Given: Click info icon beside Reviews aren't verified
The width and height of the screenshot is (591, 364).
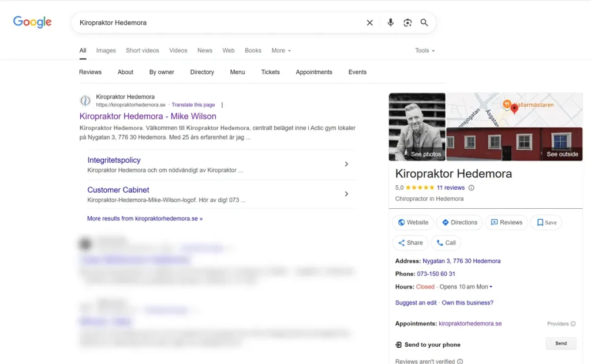Looking at the screenshot, I should 460,361.
